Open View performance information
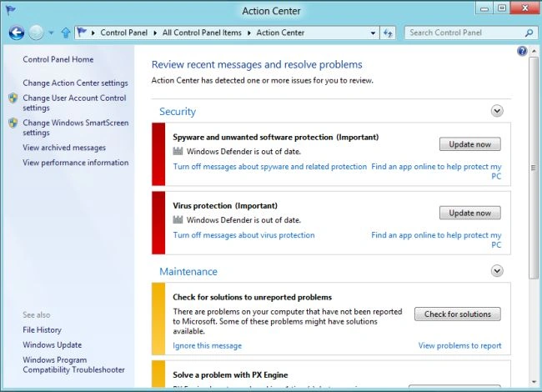The width and height of the screenshot is (542, 392). pos(76,163)
